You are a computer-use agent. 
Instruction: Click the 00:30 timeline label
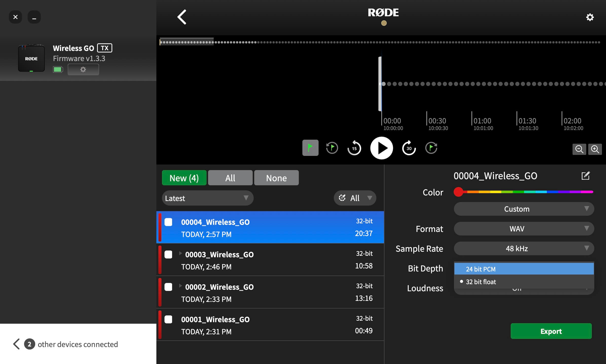(437, 121)
